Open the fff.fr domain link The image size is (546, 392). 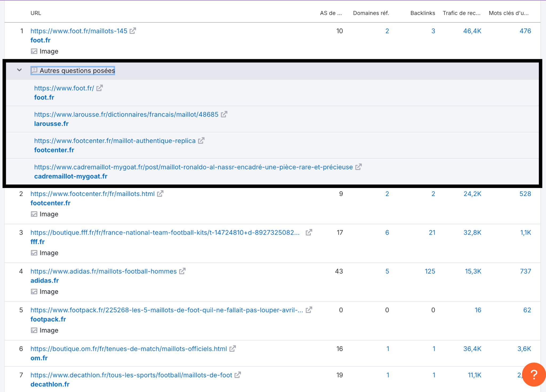[38, 242]
